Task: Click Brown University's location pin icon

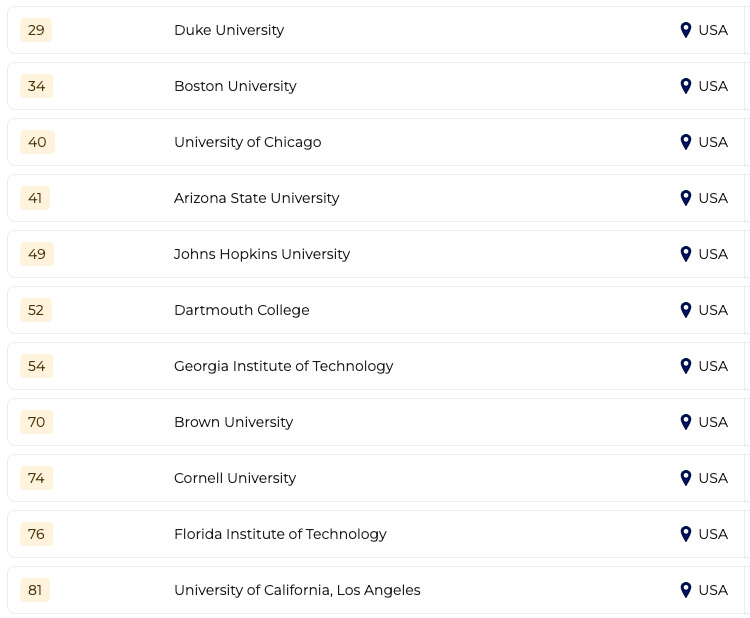Action: [x=685, y=422]
